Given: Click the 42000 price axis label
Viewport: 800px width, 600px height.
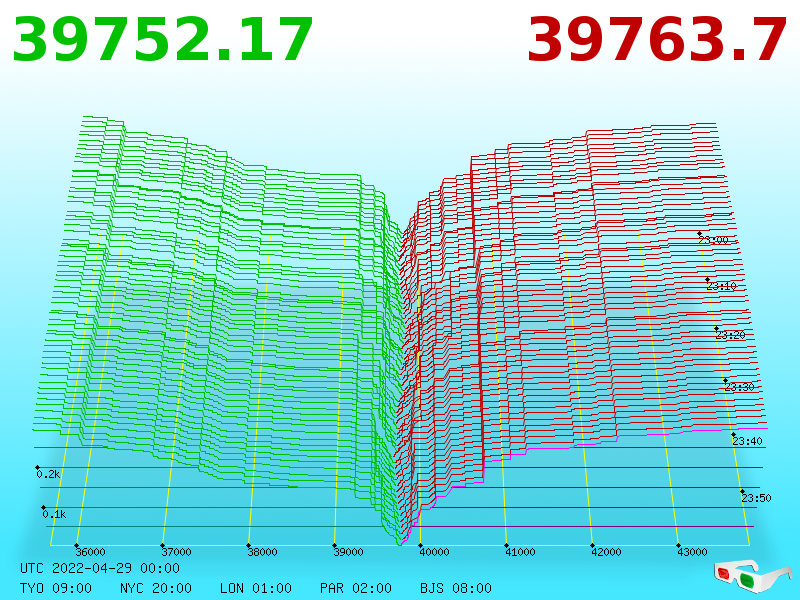Looking at the screenshot, I should (x=606, y=552).
